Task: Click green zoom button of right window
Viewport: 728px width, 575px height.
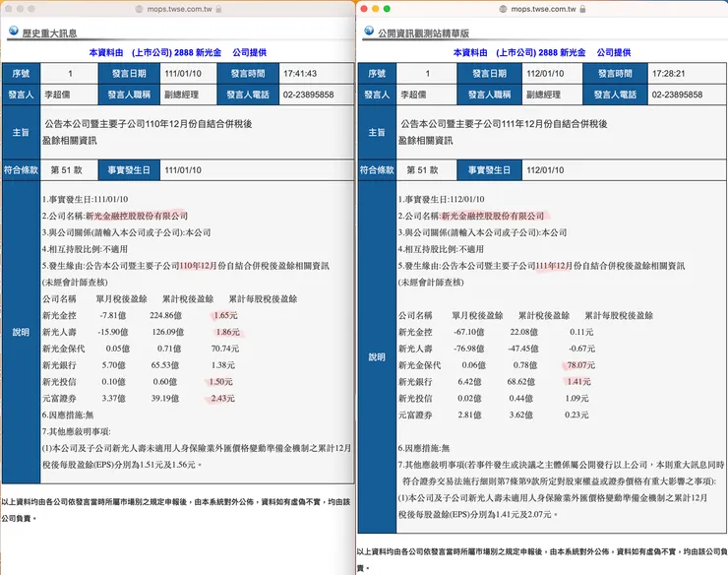Action: [x=387, y=9]
